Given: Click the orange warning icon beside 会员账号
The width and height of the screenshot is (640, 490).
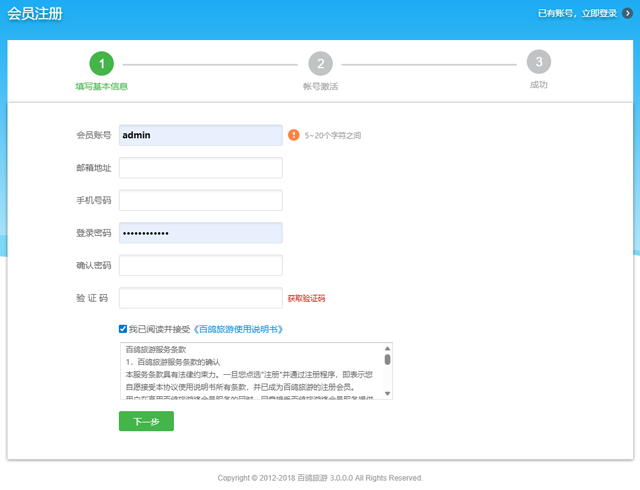Looking at the screenshot, I should point(294,135).
